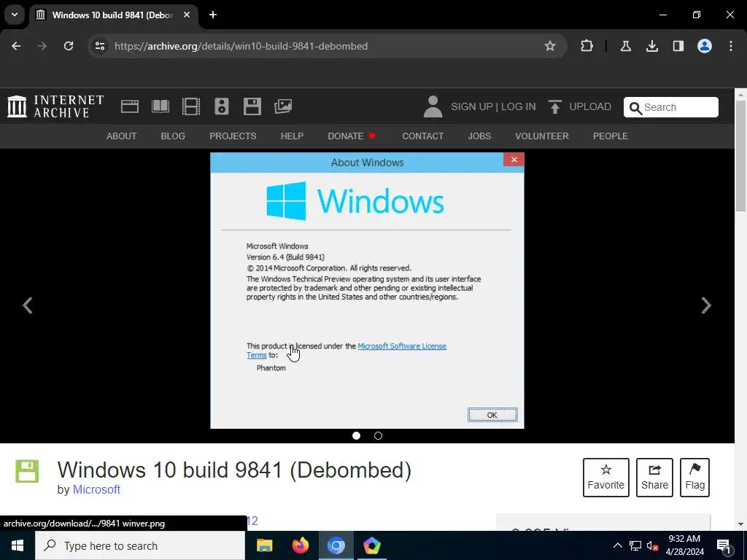Open Windows Start button
The image size is (747, 560).
[18, 545]
